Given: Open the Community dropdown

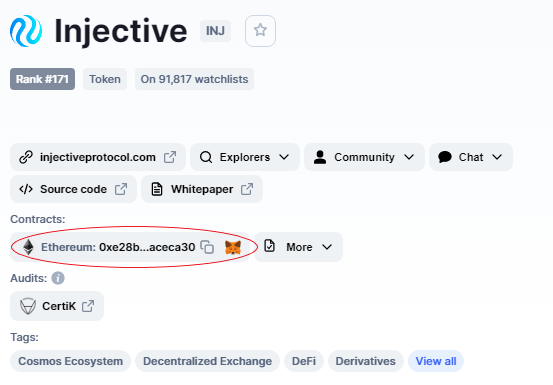Looking at the screenshot, I should coord(364,157).
